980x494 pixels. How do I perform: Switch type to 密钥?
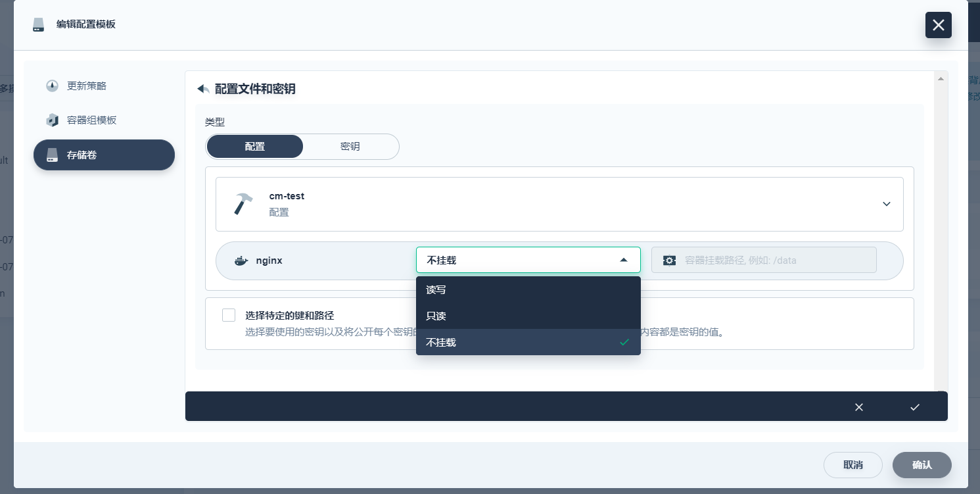pos(350,147)
